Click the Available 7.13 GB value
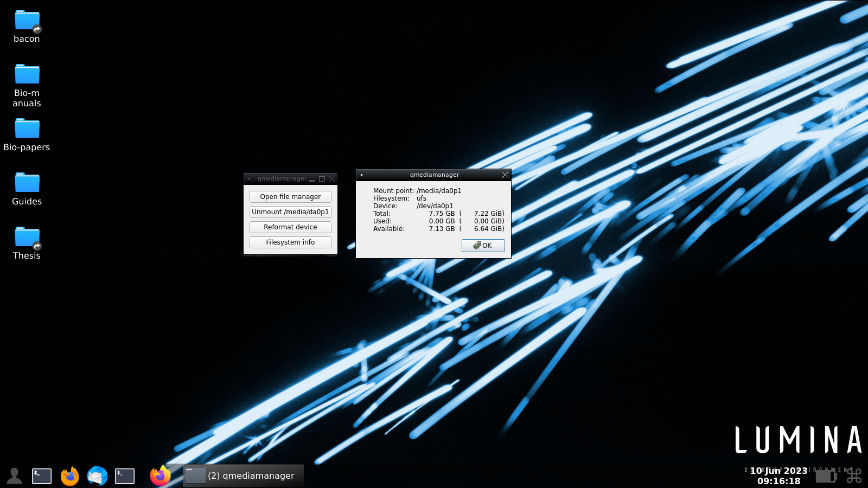This screenshot has width=868, height=488. point(442,229)
